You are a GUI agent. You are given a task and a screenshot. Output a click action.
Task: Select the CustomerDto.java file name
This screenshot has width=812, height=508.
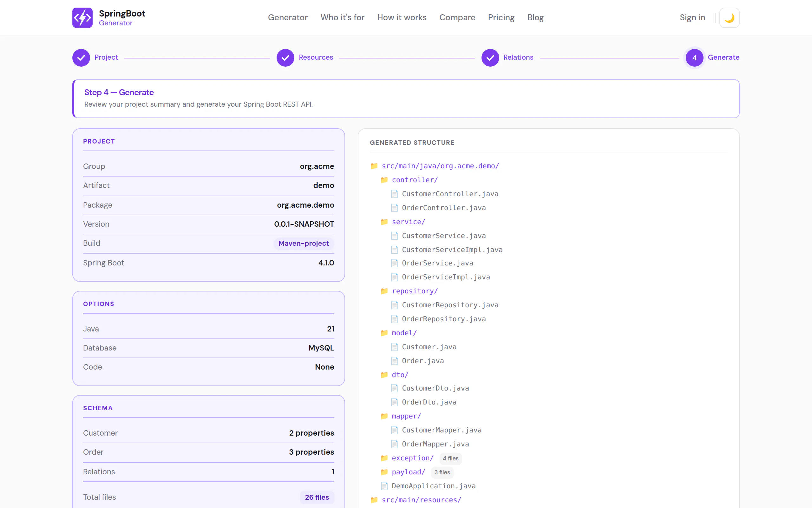435,388
